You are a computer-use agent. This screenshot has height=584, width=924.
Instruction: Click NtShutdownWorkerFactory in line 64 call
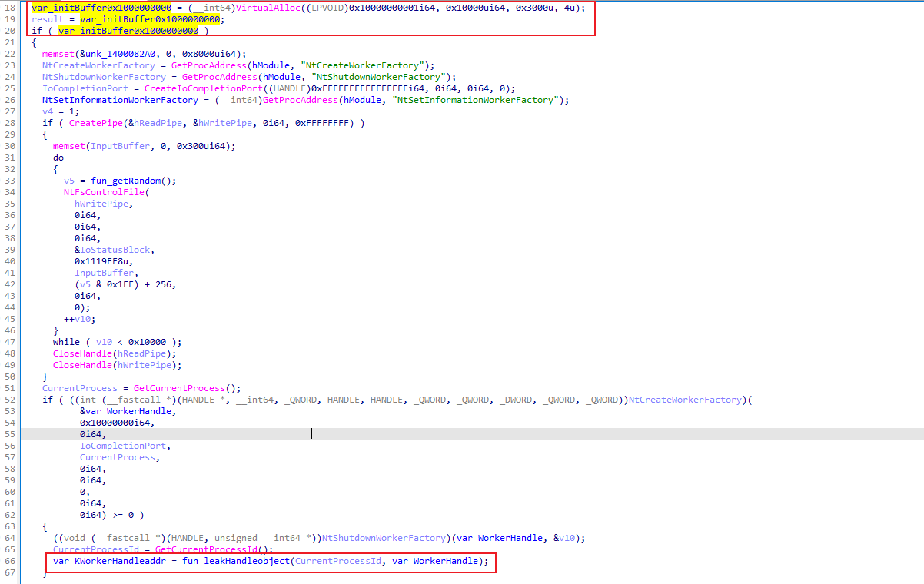[x=384, y=538]
